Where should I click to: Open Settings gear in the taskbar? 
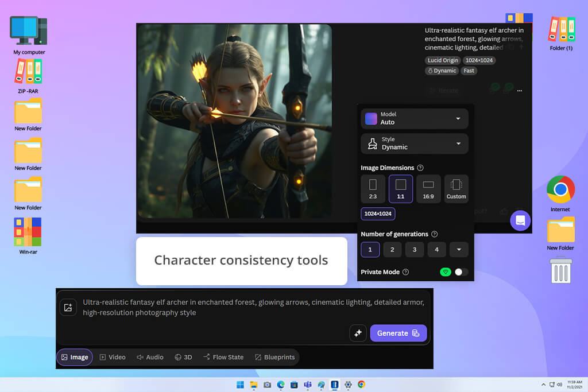(x=348, y=385)
